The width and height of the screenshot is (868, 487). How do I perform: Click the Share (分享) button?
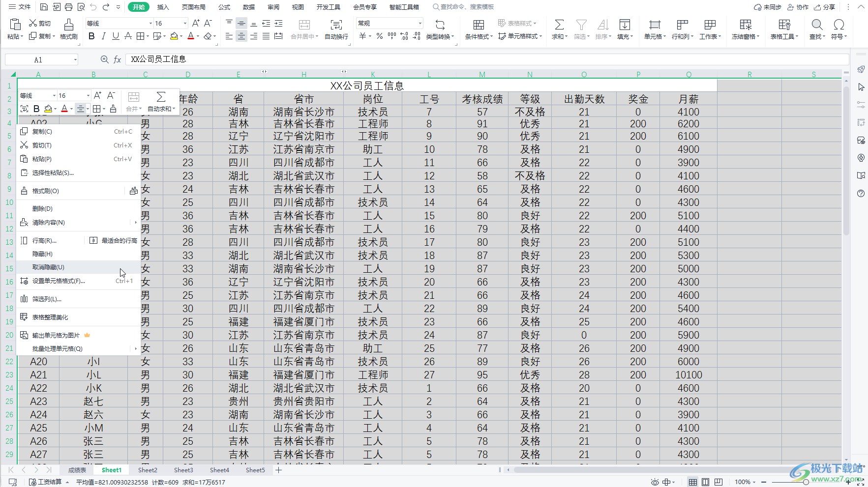pos(825,7)
